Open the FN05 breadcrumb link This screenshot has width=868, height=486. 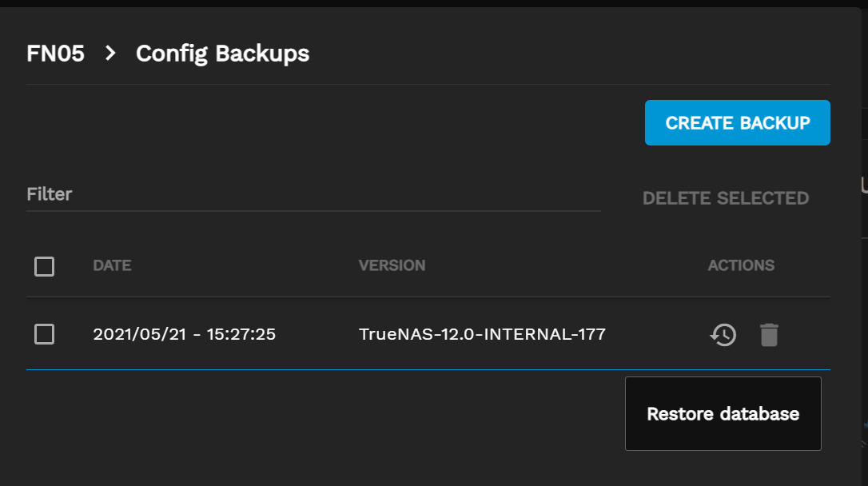click(55, 54)
